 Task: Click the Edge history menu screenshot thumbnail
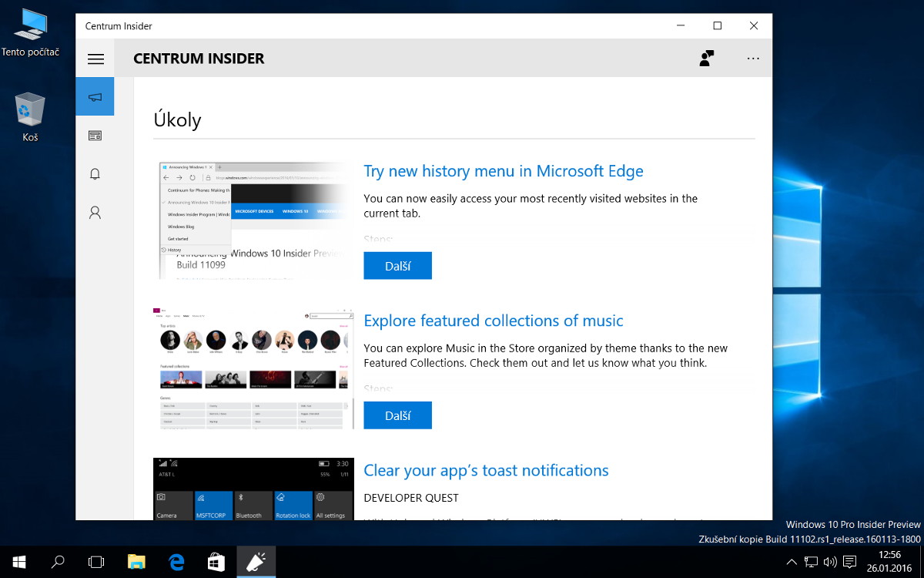253,220
